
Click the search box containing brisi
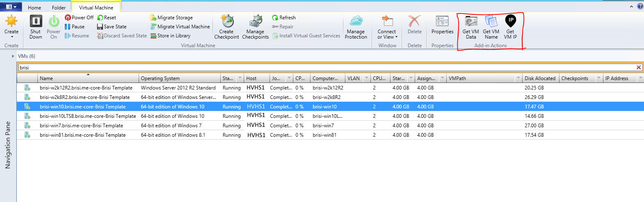[x=327, y=67]
